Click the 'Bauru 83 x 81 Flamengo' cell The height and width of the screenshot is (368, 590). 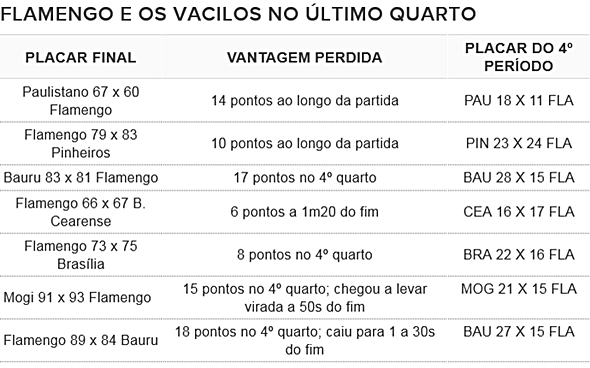[x=81, y=178]
